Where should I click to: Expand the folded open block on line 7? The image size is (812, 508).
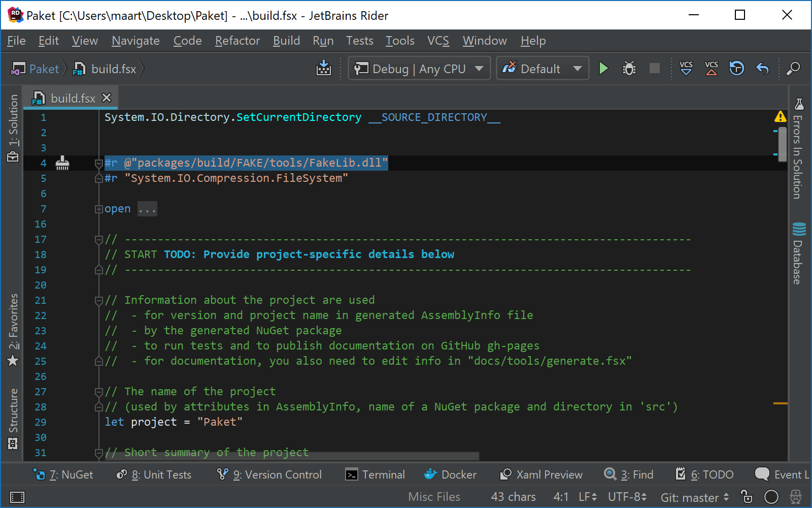pyautogui.click(x=99, y=209)
